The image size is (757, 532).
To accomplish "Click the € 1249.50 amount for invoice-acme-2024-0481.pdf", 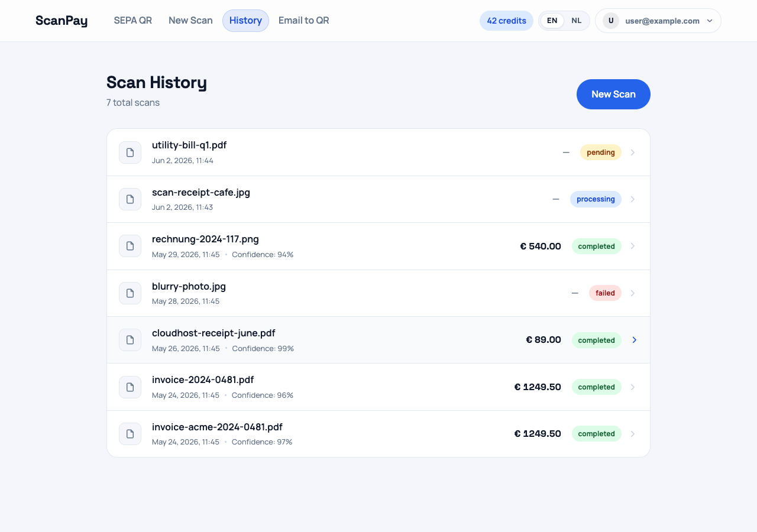I will coord(538,434).
